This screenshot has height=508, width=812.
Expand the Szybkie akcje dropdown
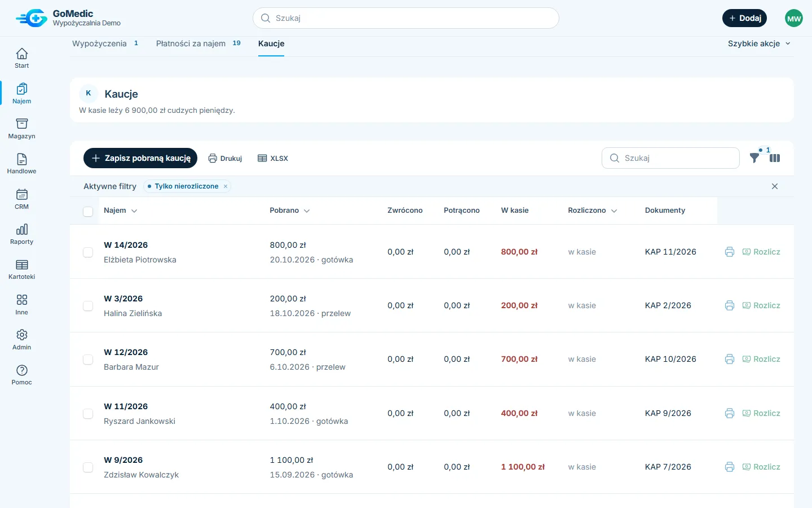pyautogui.click(x=759, y=43)
